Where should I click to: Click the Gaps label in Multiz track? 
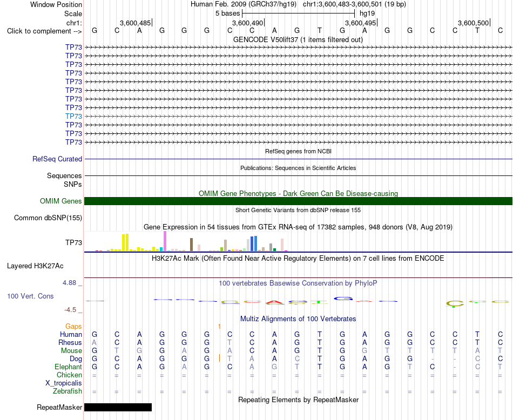pyautogui.click(x=73, y=326)
